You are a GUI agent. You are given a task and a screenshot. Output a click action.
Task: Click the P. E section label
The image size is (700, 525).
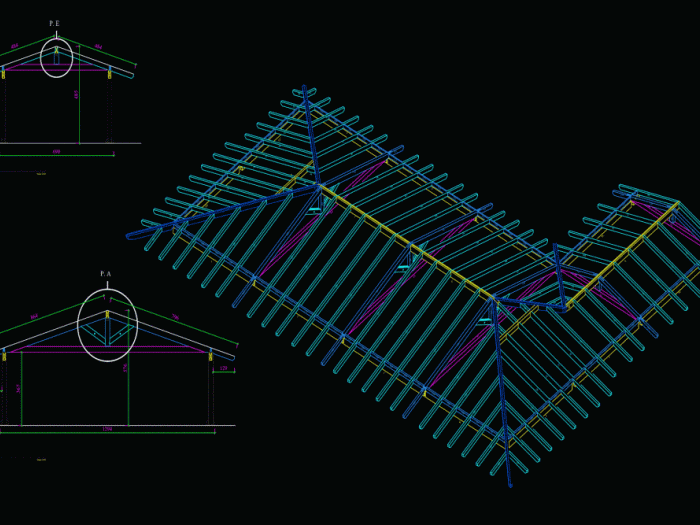pyautogui.click(x=54, y=24)
